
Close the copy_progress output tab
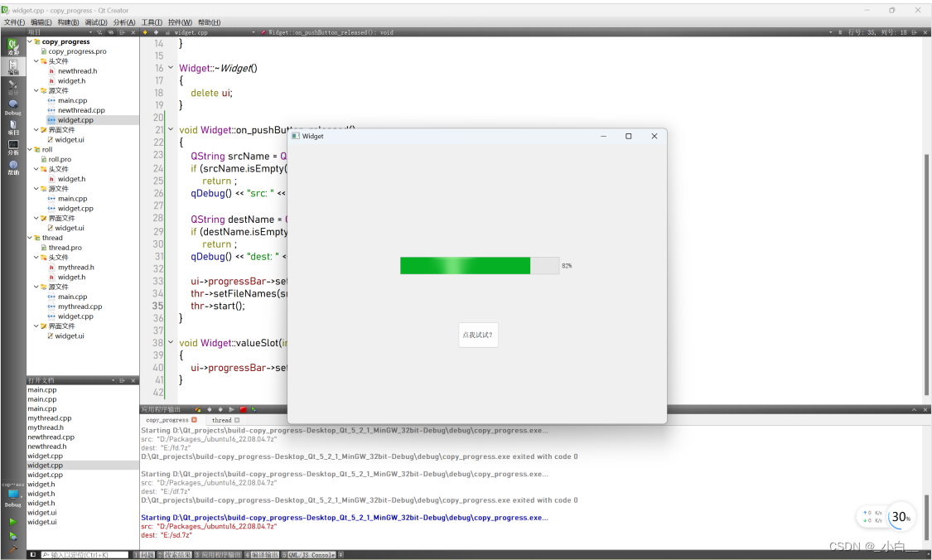[194, 420]
